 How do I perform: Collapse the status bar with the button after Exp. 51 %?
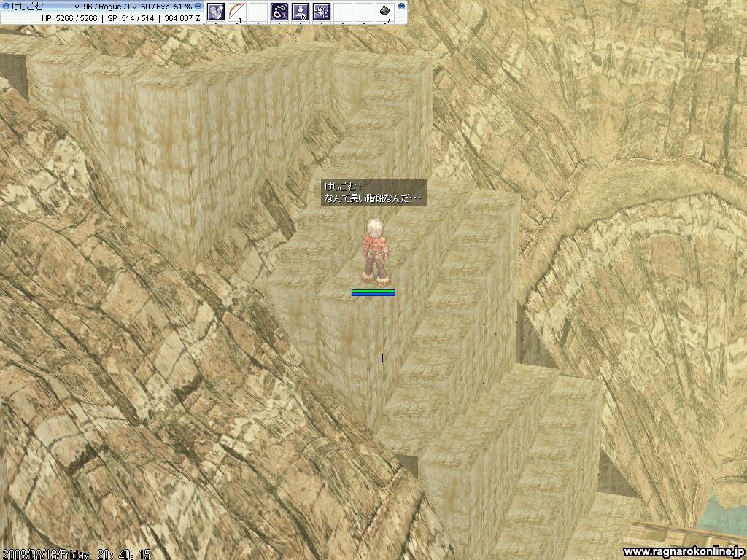pos(198,6)
